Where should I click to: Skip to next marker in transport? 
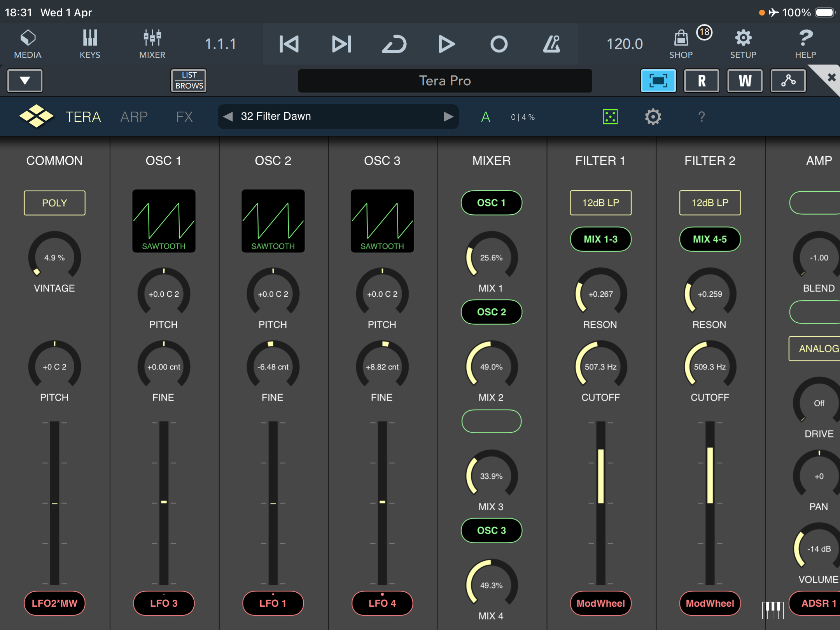tap(342, 44)
